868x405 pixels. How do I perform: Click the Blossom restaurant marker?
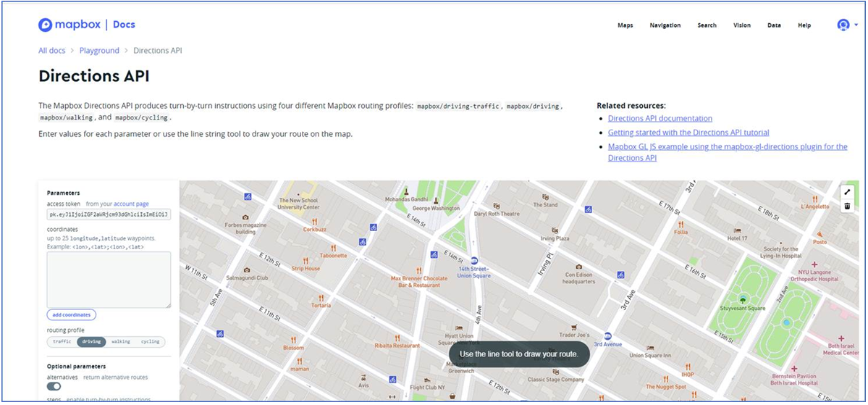[293, 341]
